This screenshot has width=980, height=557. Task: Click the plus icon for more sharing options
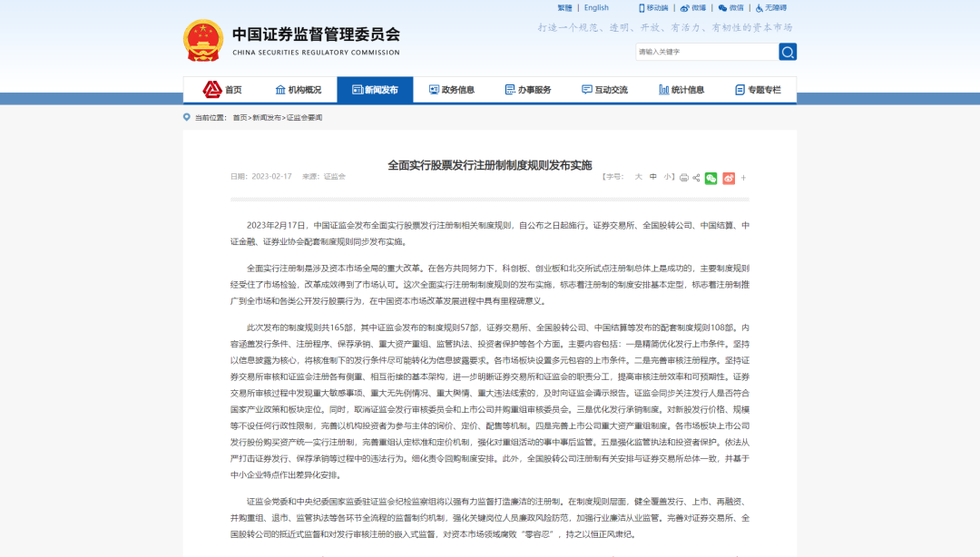tap(743, 179)
